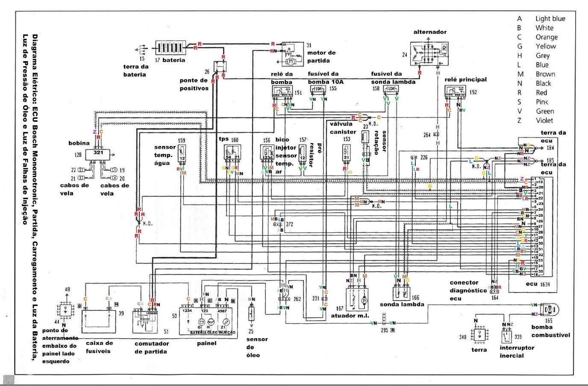Click the lambda sensor fuse symbol 158

click(x=391, y=89)
